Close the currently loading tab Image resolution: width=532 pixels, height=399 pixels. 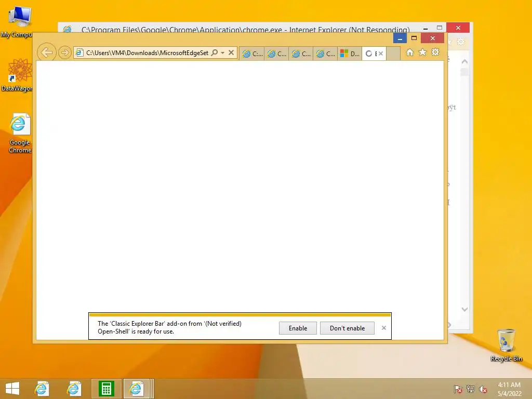click(x=381, y=54)
